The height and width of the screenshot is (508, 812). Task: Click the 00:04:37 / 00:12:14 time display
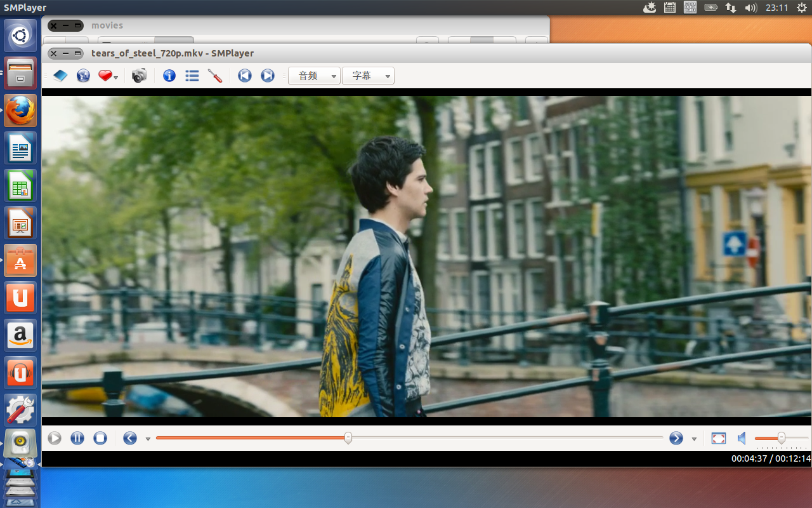(x=771, y=458)
